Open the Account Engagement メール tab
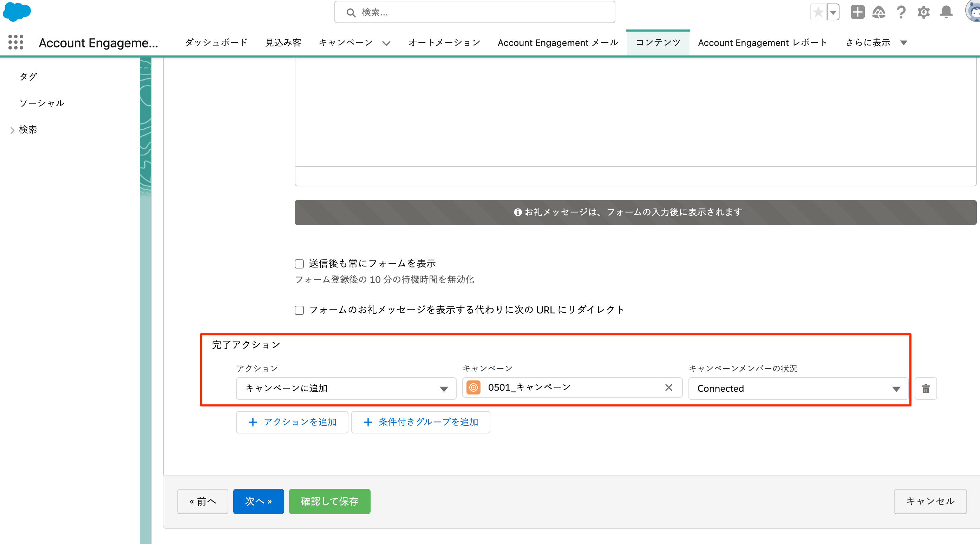The image size is (980, 544). (558, 42)
